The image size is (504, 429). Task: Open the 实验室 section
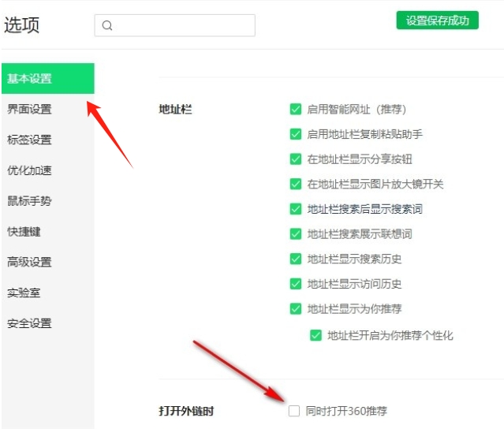point(24,293)
